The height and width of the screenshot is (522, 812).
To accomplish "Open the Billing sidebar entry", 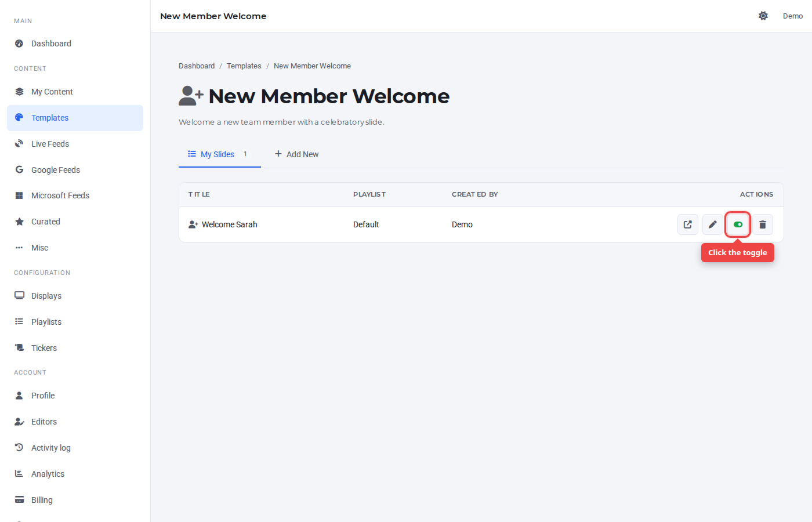I will coord(75,500).
